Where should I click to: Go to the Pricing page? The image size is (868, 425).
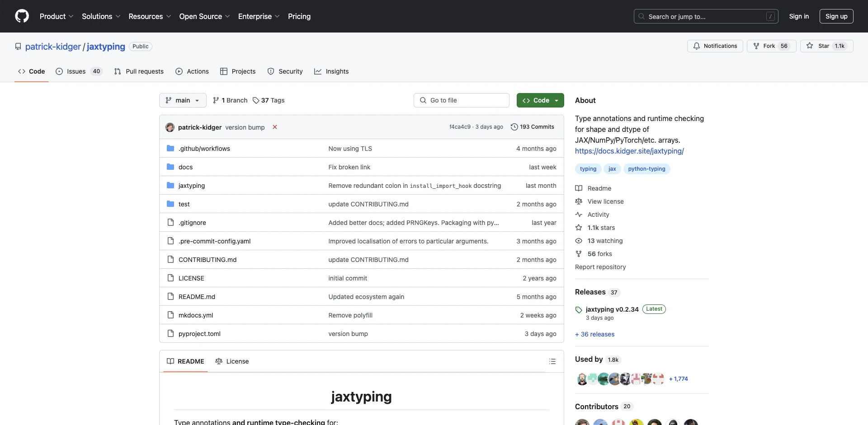[299, 16]
